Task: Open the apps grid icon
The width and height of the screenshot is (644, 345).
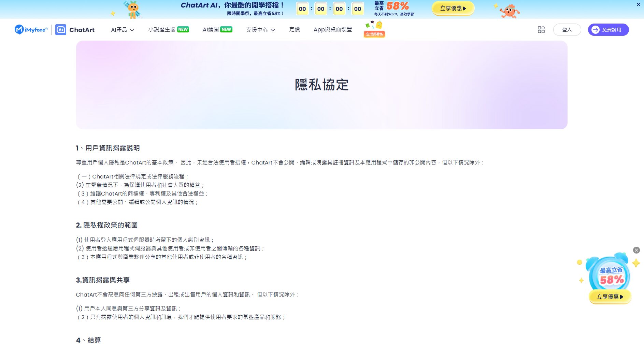Action: 541,30
